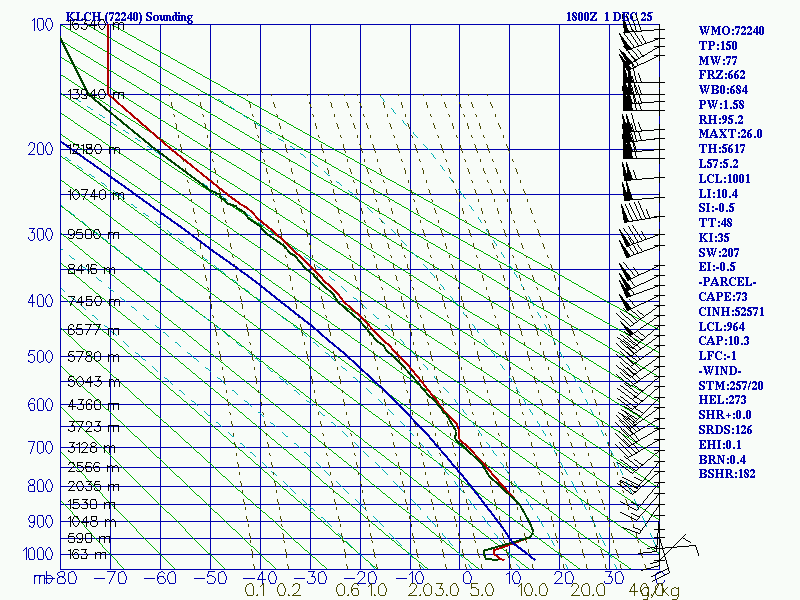
Task: Select the '20.0' mixing ratio label
Action: coord(587,591)
